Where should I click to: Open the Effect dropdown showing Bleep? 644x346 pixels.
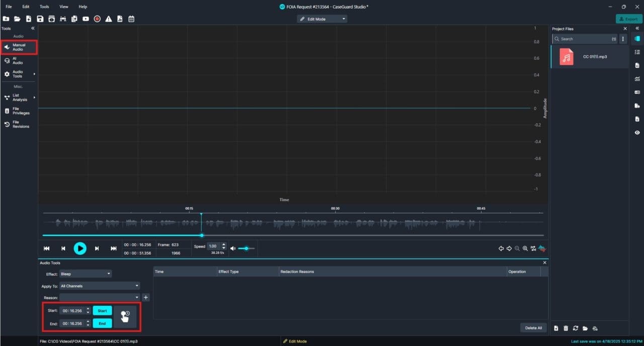coord(85,274)
